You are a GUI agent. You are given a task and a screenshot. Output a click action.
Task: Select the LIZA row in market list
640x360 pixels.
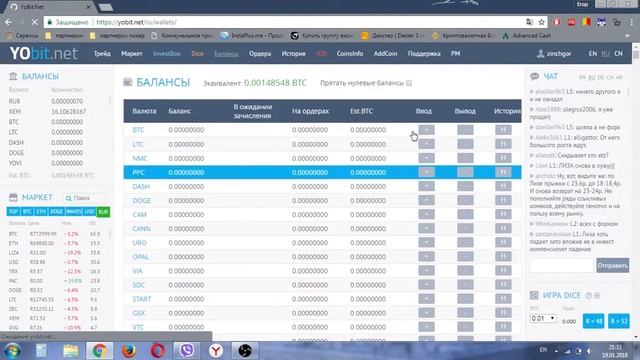[57, 253]
